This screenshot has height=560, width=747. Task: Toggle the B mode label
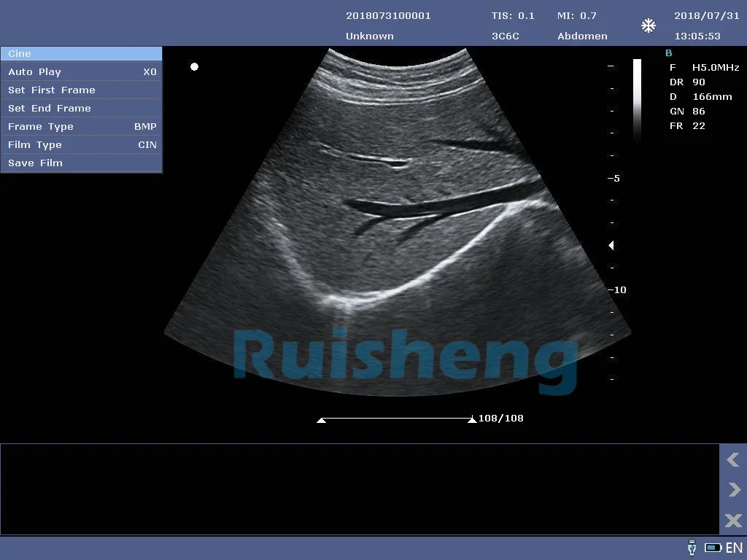coord(669,53)
